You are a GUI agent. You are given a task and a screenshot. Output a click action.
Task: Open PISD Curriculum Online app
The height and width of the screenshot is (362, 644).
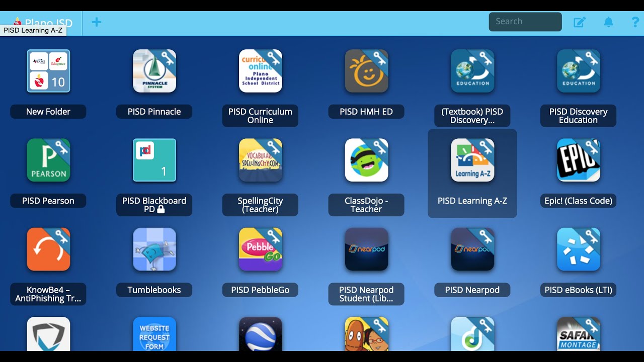click(261, 71)
